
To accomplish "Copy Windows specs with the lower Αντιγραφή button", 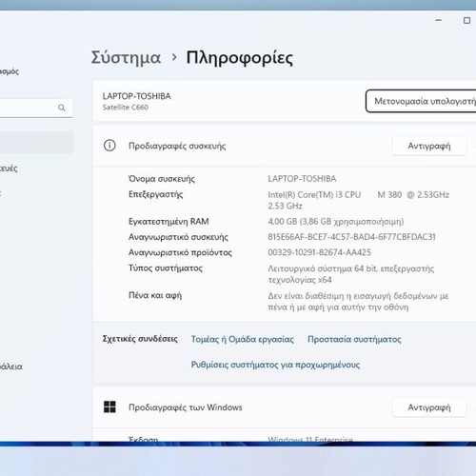I will pyautogui.click(x=429, y=407).
